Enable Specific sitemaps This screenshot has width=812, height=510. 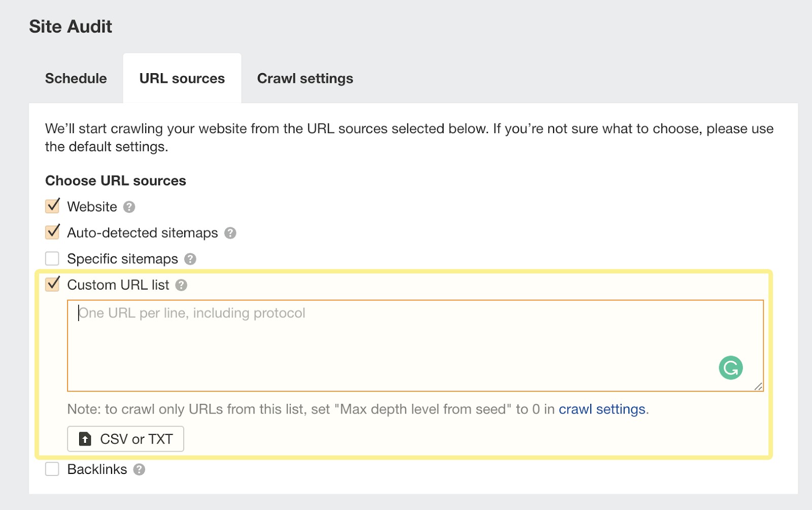[52, 258]
